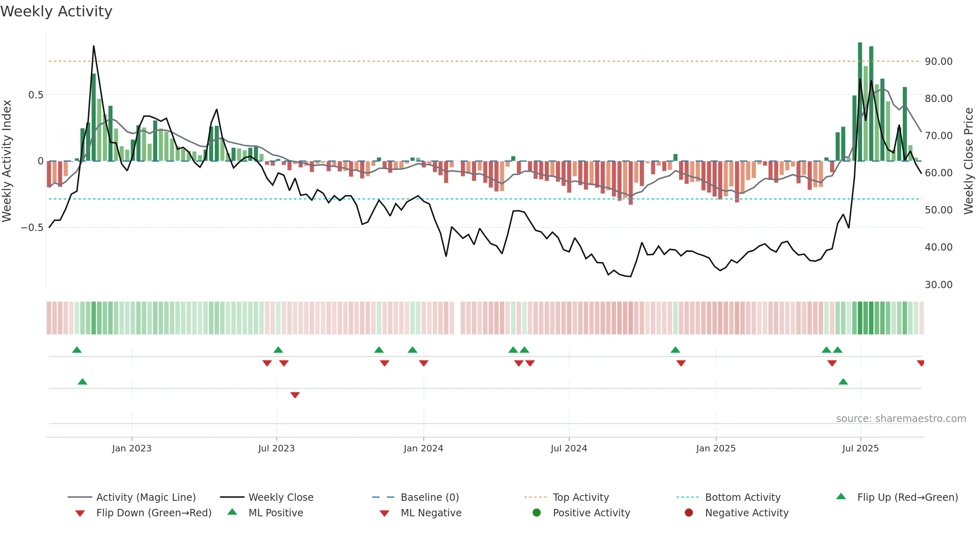Click the Jan 2024 axis label

click(423, 449)
